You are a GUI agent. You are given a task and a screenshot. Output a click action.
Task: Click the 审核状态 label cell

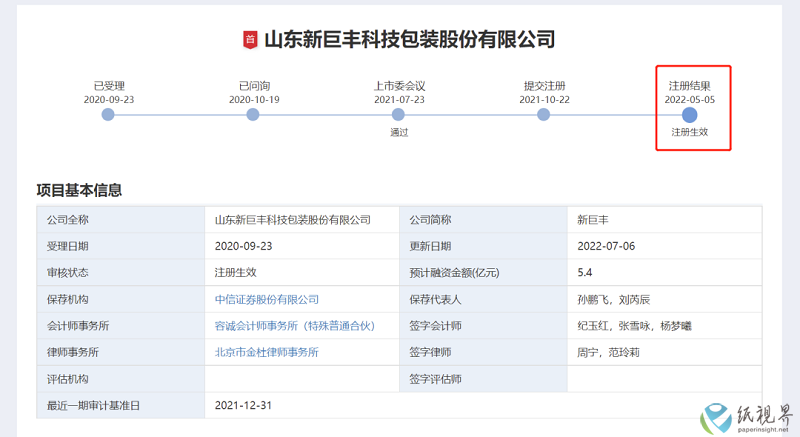point(120,273)
